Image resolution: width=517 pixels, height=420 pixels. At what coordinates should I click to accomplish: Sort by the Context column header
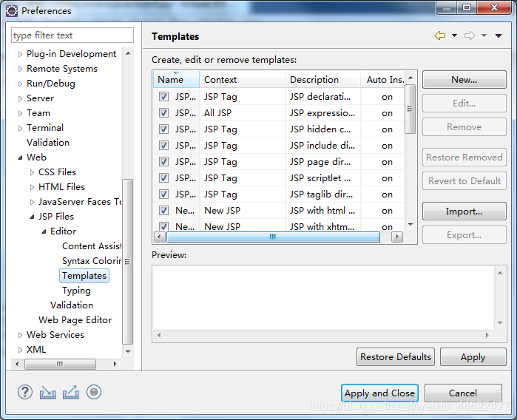click(243, 79)
